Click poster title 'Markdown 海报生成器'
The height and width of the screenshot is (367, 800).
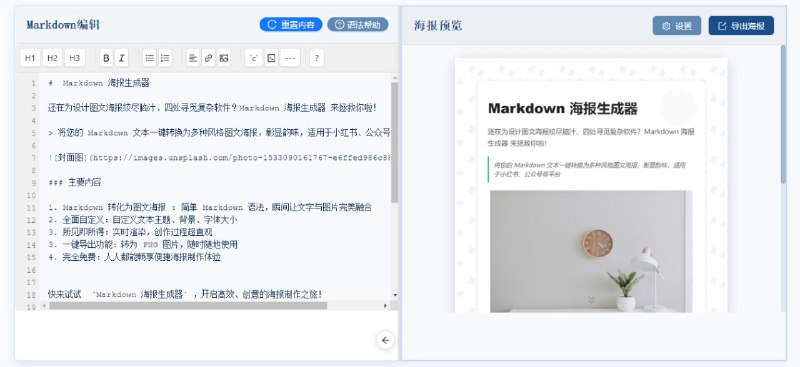tap(563, 109)
